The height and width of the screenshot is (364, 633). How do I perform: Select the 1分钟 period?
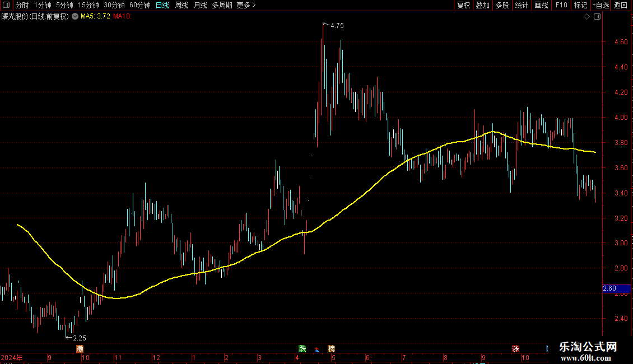[43, 5]
